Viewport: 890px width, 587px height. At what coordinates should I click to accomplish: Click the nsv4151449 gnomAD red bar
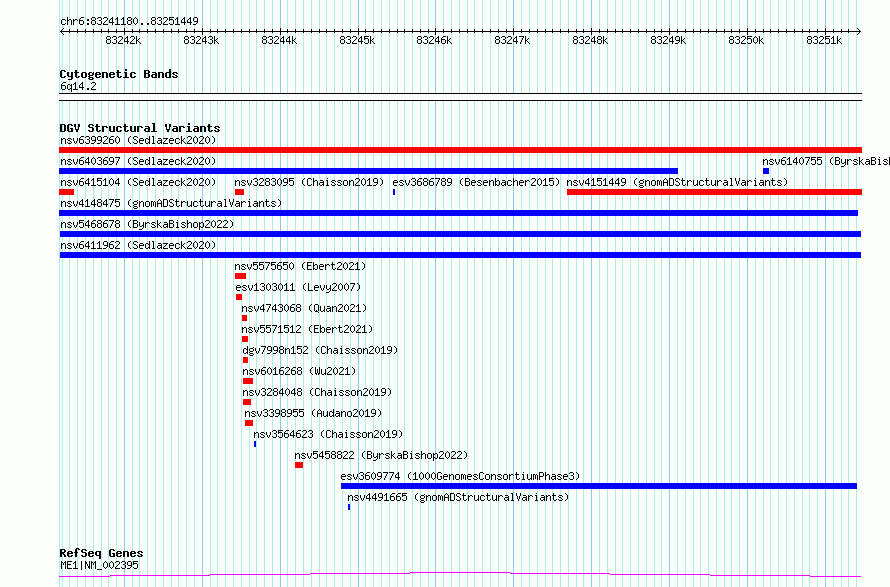[x=714, y=192]
